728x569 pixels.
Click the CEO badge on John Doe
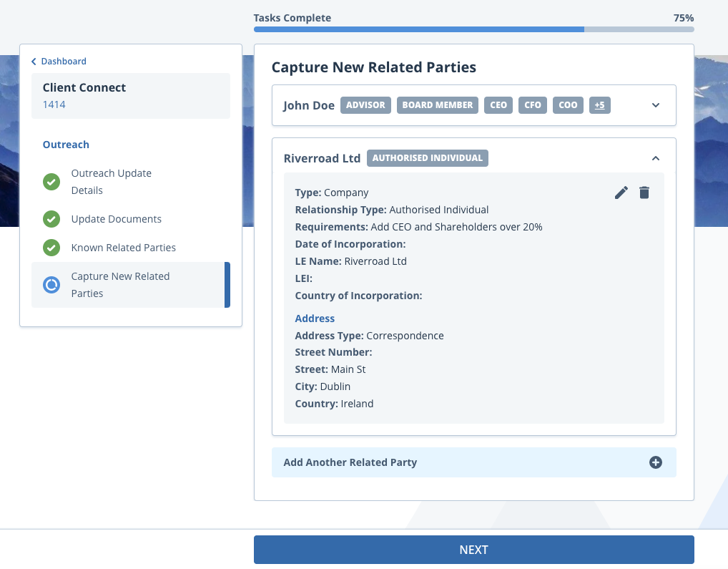(498, 104)
